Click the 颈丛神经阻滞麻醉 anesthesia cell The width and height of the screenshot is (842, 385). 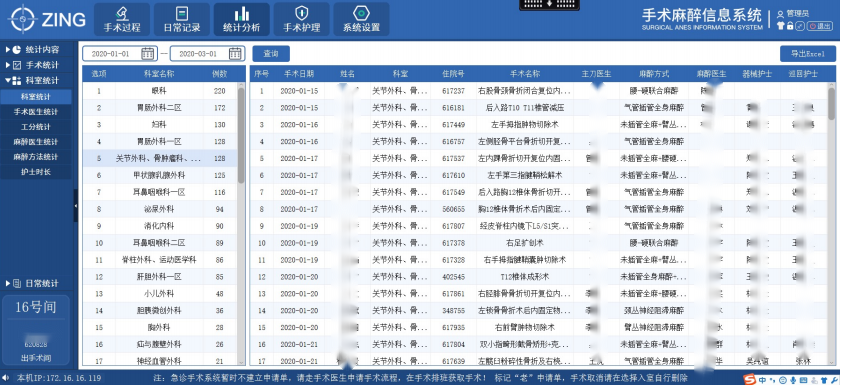pyautogui.click(x=654, y=310)
